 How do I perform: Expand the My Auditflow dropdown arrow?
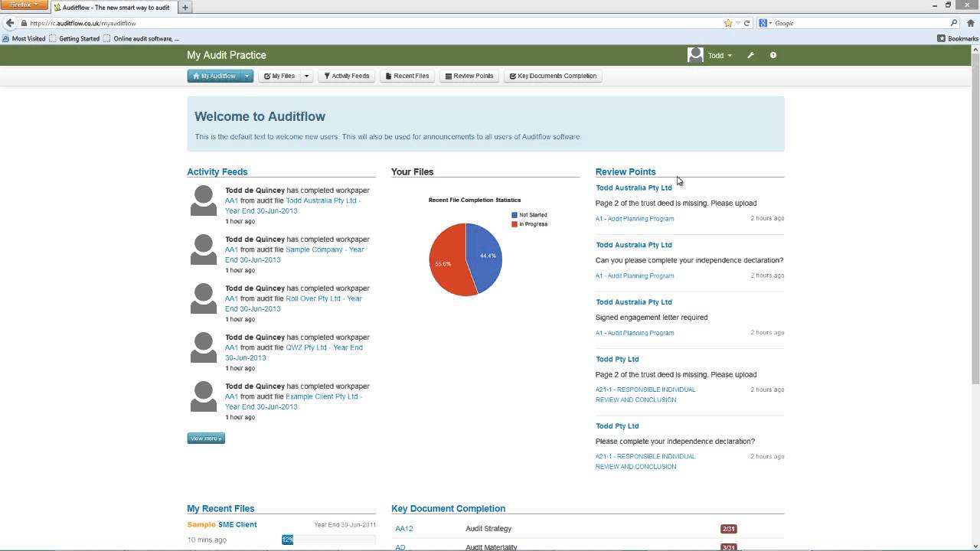coord(247,76)
